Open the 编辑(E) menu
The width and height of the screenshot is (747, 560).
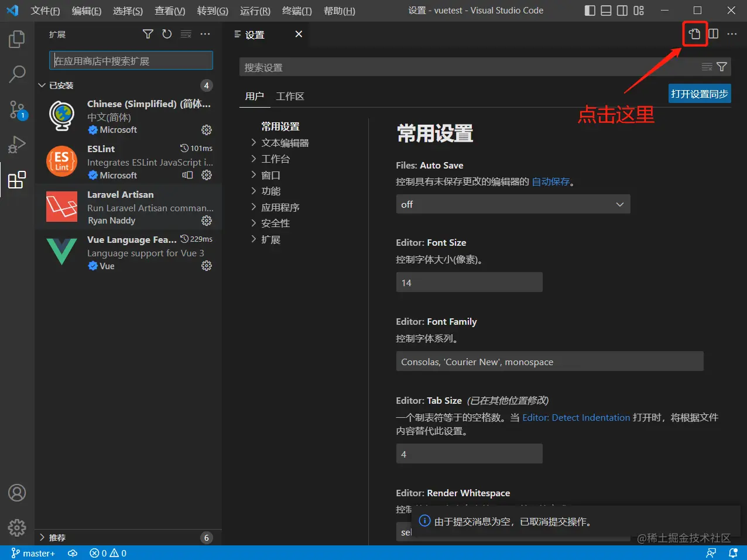click(87, 11)
